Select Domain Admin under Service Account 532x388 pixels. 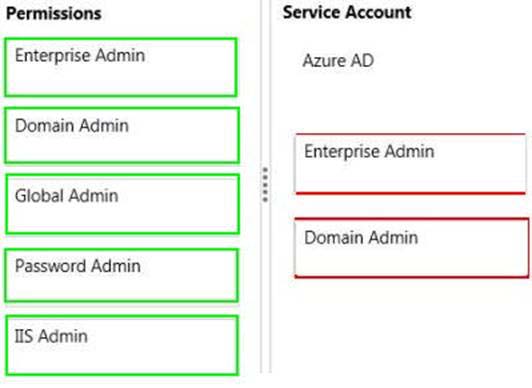pos(412,248)
